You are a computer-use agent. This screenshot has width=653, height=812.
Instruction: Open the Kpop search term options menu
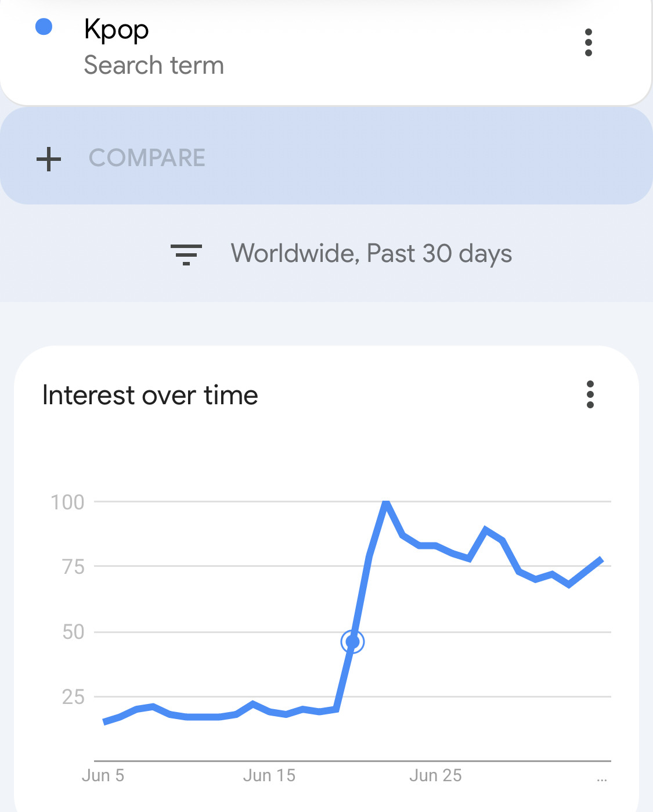(589, 42)
